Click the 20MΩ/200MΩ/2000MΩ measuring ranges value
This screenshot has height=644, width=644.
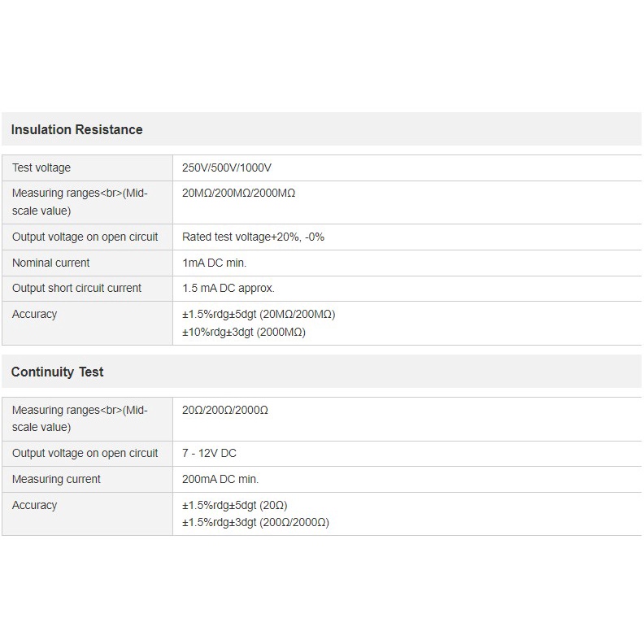tap(238, 193)
